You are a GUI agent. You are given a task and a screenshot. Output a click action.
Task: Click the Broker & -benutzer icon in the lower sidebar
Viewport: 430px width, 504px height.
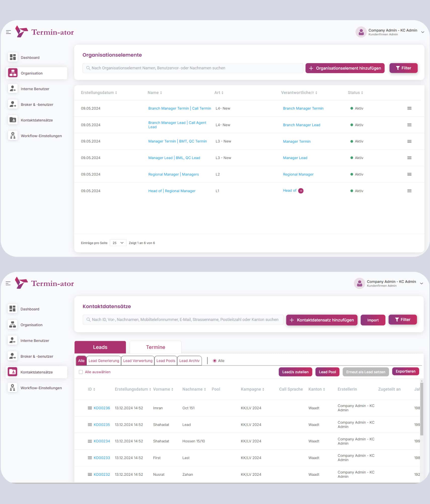(12, 356)
